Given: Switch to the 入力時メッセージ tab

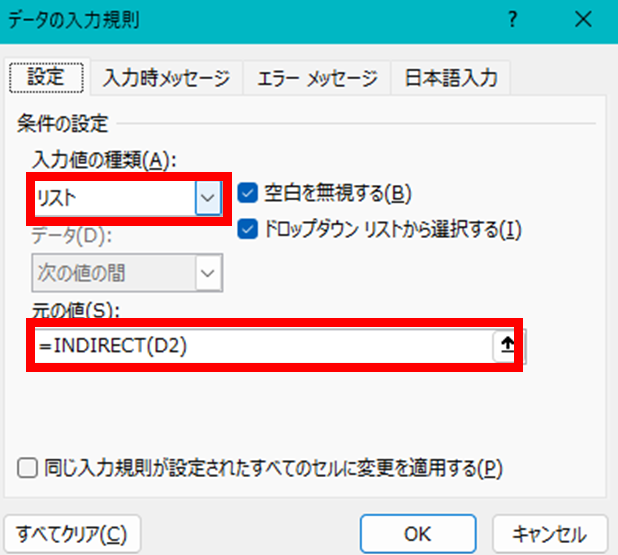Looking at the screenshot, I should [166, 78].
